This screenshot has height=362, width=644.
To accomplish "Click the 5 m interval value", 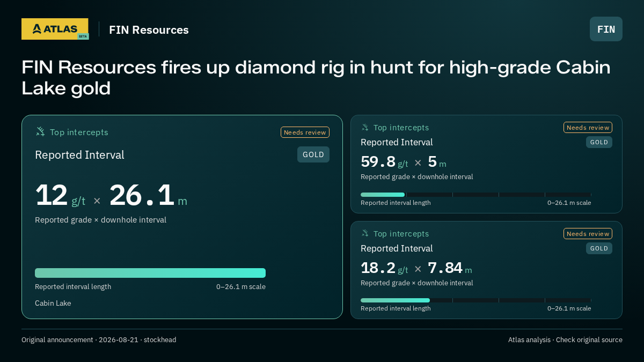I will (x=437, y=162).
